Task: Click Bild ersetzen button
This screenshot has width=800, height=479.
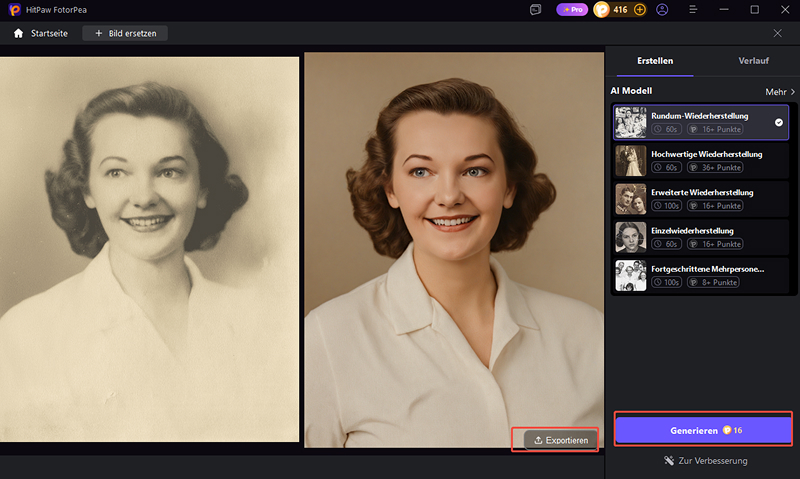Action: 125,33
